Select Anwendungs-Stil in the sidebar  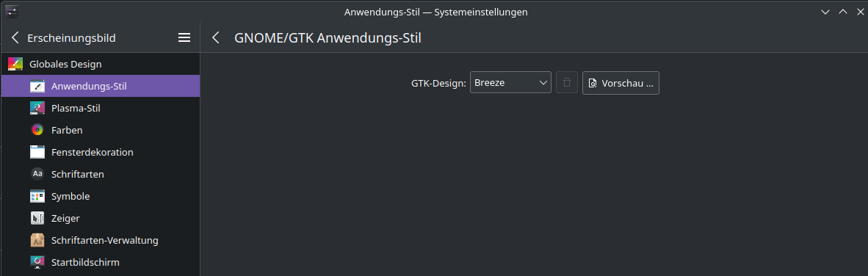coord(100,87)
